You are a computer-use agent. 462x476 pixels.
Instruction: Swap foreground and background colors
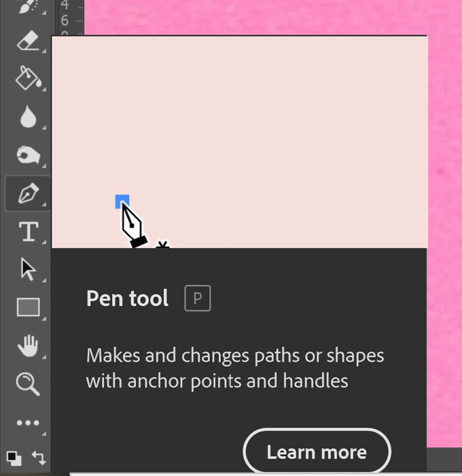39,458
